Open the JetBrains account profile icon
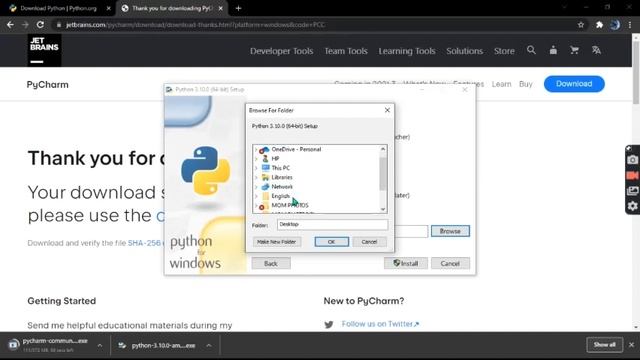The image size is (640, 360). pyautogui.click(x=553, y=50)
